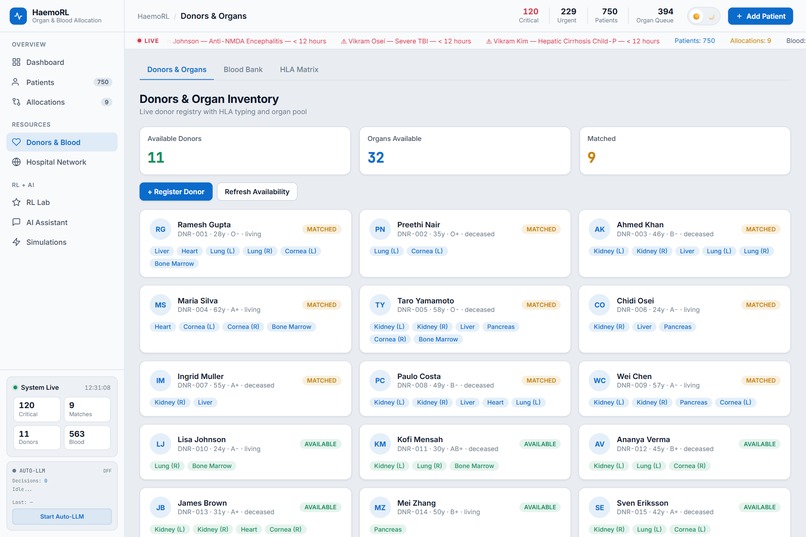Click the 9 Matches tile in System Live
This screenshot has height=537, width=806.
pyautogui.click(x=87, y=409)
